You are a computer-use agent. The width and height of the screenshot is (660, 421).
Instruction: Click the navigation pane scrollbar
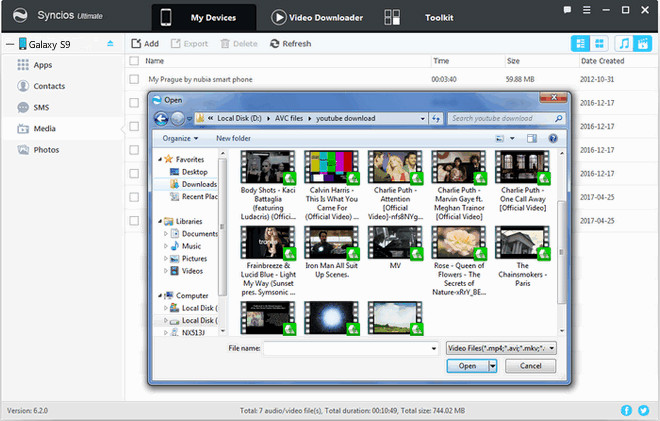(x=221, y=227)
